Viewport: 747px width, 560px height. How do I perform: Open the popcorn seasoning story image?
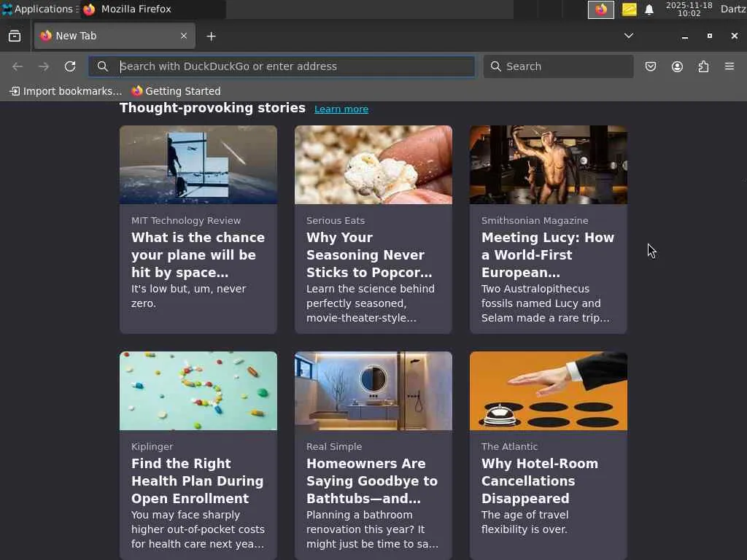373,165
